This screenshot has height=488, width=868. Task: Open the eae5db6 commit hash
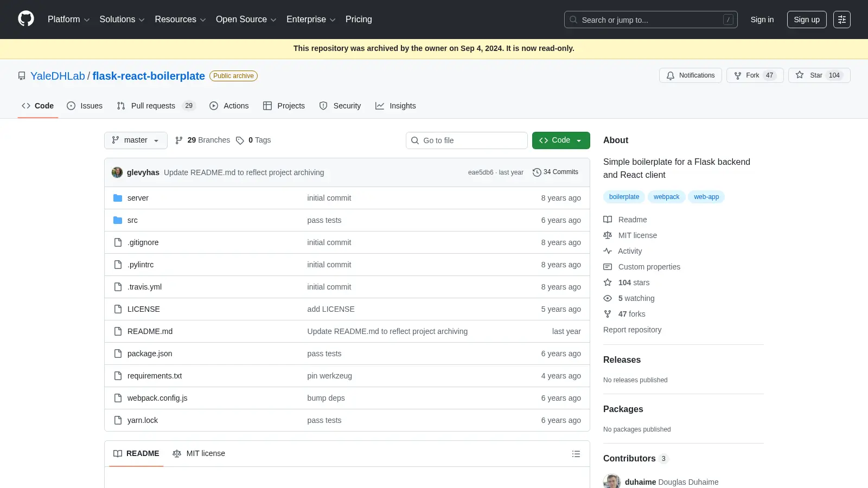point(481,172)
